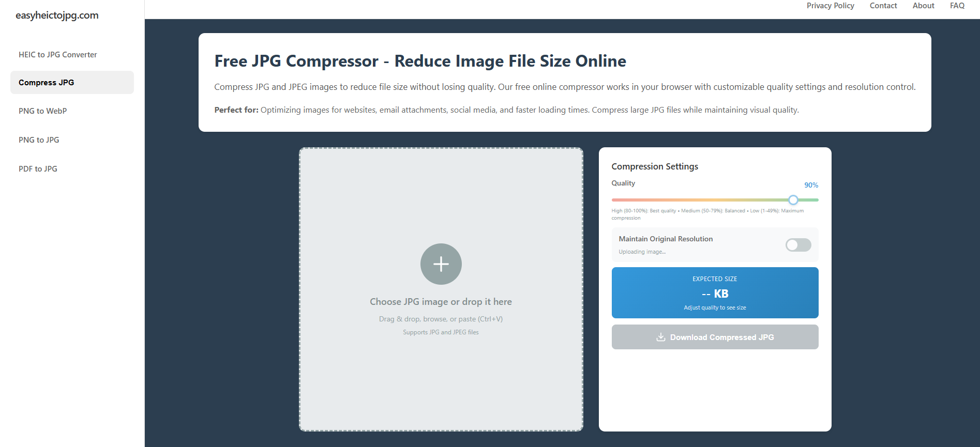Adjust the Quality slider handle
Screen dimensions: 980x447
pos(793,200)
